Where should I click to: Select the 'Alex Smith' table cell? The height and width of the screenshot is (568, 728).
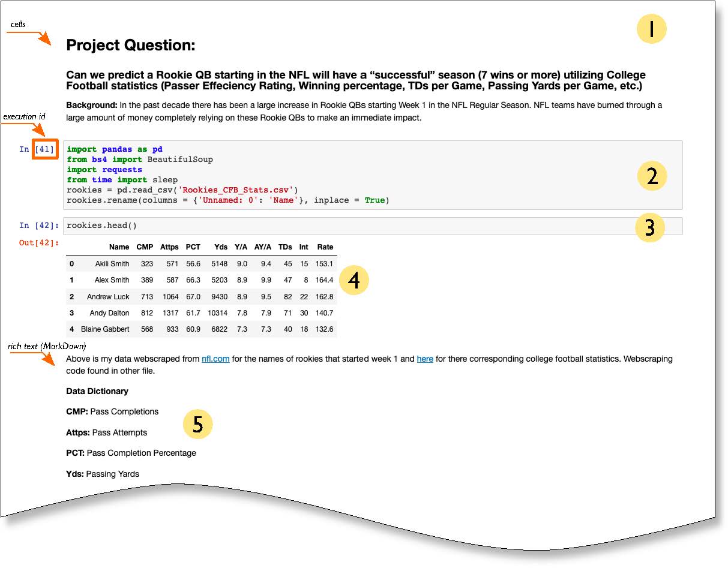(112, 280)
